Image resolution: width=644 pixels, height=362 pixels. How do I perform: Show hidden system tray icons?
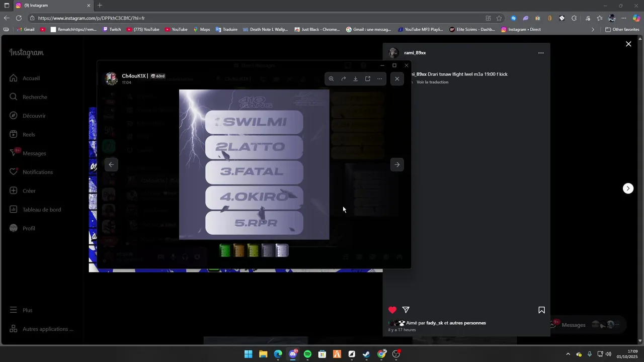pyautogui.click(x=568, y=354)
